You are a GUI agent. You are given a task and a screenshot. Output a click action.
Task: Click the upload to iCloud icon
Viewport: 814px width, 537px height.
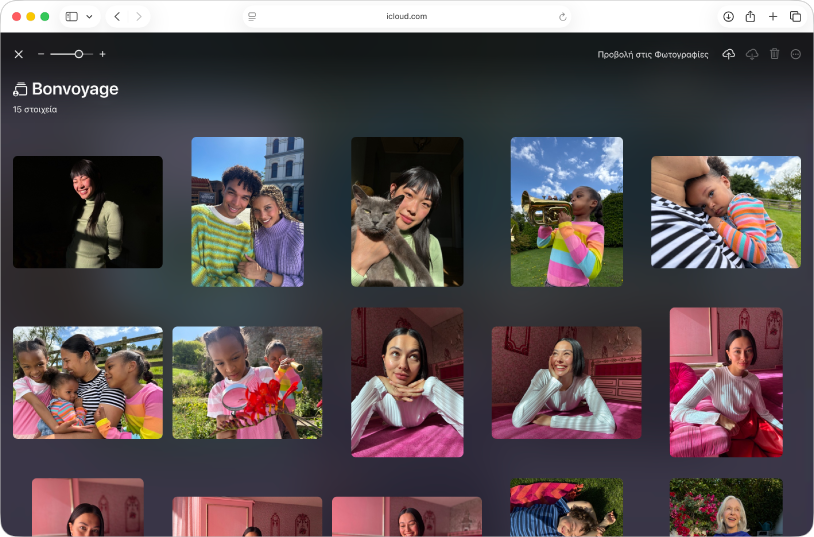point(728,54)
